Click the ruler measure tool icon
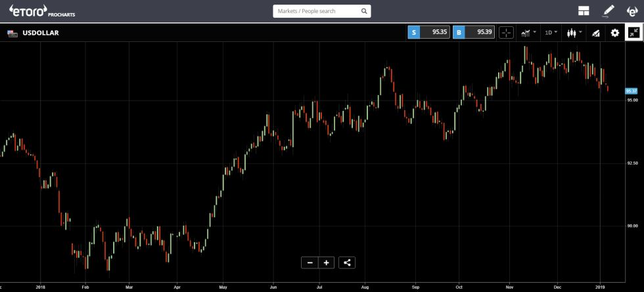This screenshot has width=644, height=292. (x=596, y=33)
